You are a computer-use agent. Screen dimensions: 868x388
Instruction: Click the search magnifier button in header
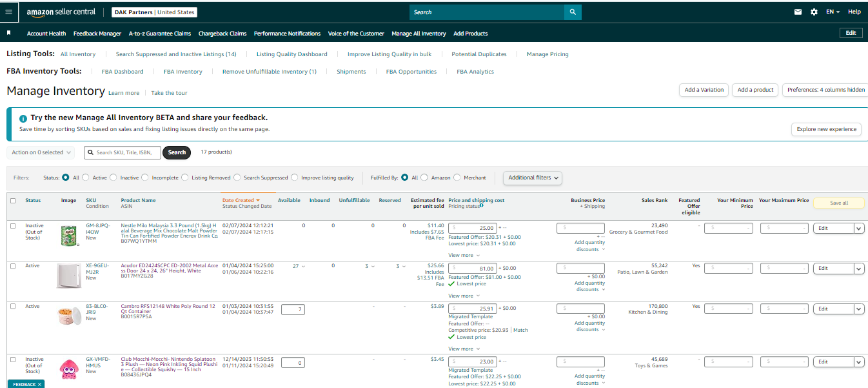[x=573, y=12]
